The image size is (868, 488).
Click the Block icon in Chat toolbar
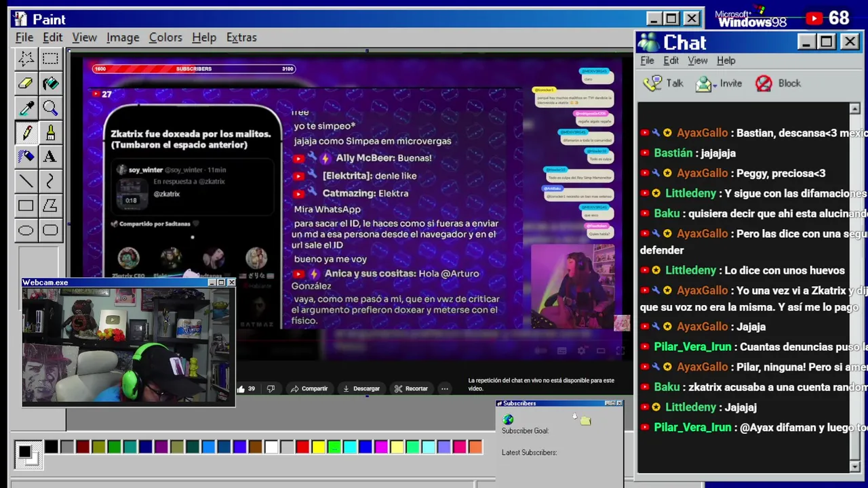tap(764, 83)
